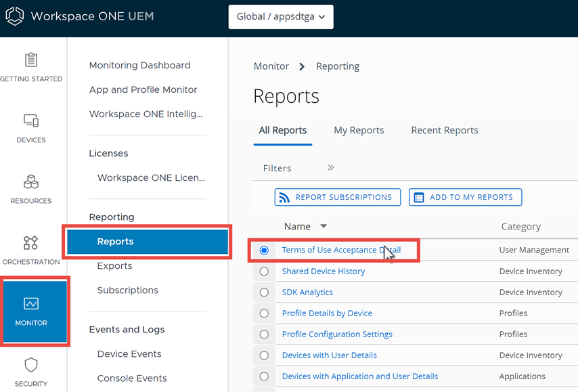Image resolution: width=578 pixels, height=392 pixels.
Task: Open Devices with Application and User Details report
Action: pos(360,376)
